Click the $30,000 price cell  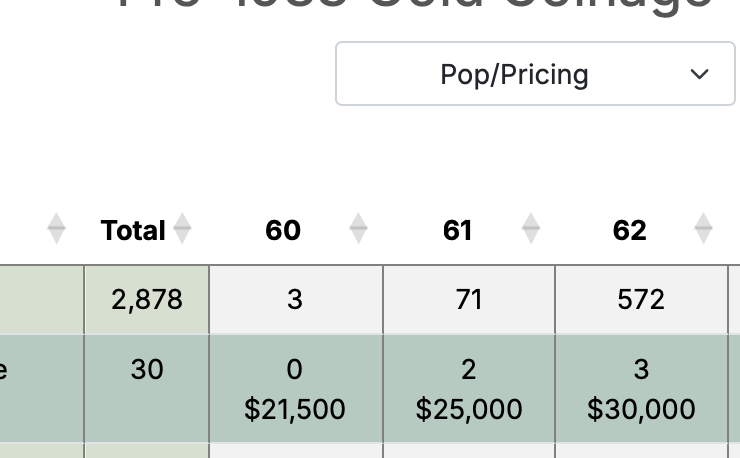[641, 409]
